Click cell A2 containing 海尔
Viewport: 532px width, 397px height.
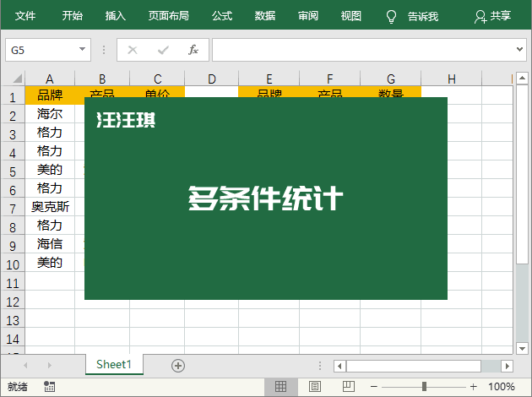[50, 114]
